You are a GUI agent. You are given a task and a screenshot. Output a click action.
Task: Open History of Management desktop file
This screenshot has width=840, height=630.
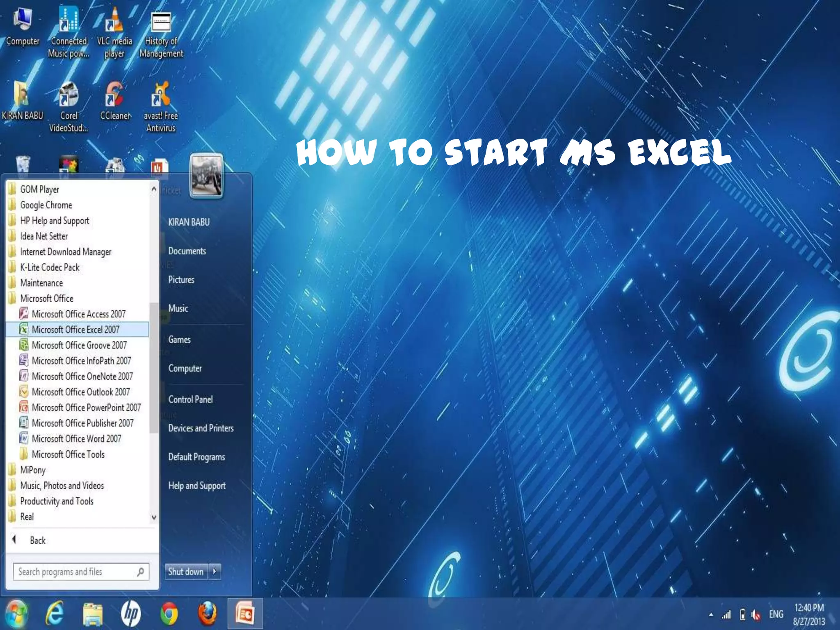pos(161,35)
